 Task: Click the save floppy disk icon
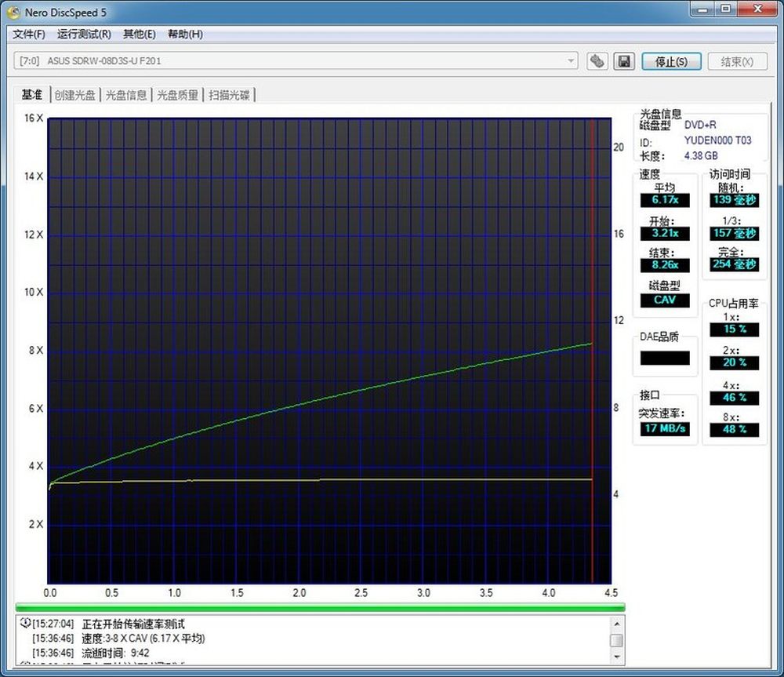623,61
